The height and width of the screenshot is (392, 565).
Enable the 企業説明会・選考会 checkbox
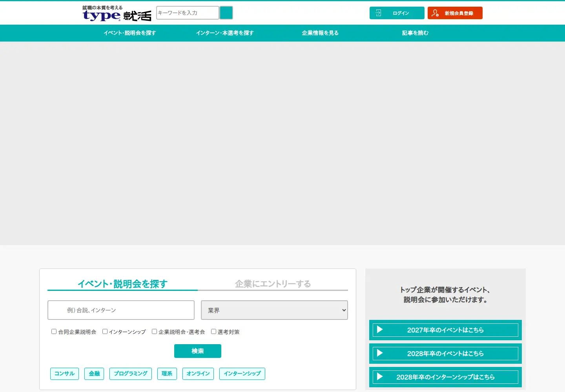[x=154, y=332]
